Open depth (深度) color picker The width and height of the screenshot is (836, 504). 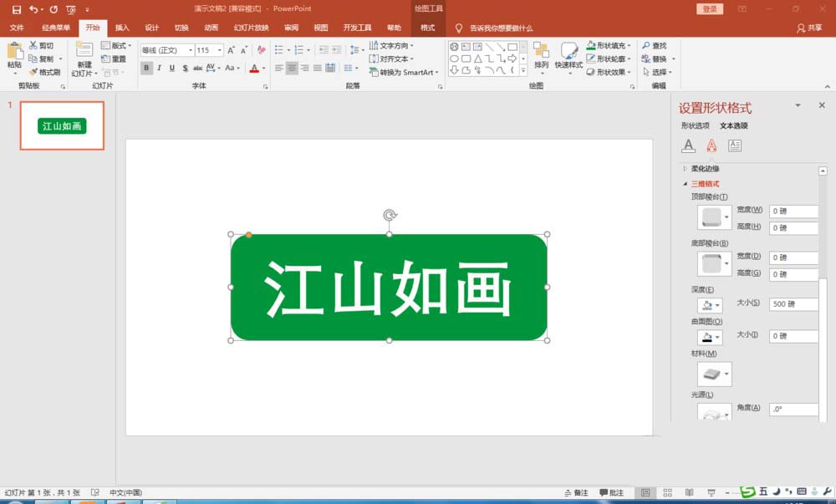pos(710,305)
